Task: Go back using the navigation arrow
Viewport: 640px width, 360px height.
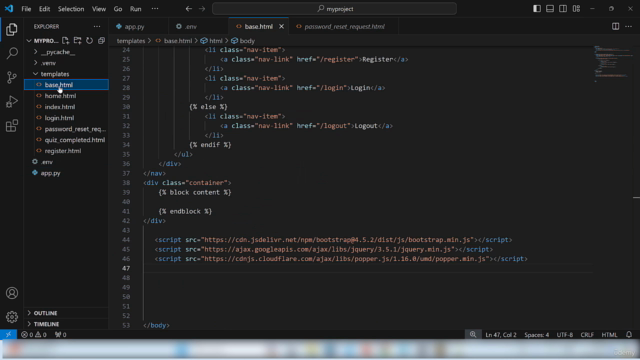Action: (189, 9)
